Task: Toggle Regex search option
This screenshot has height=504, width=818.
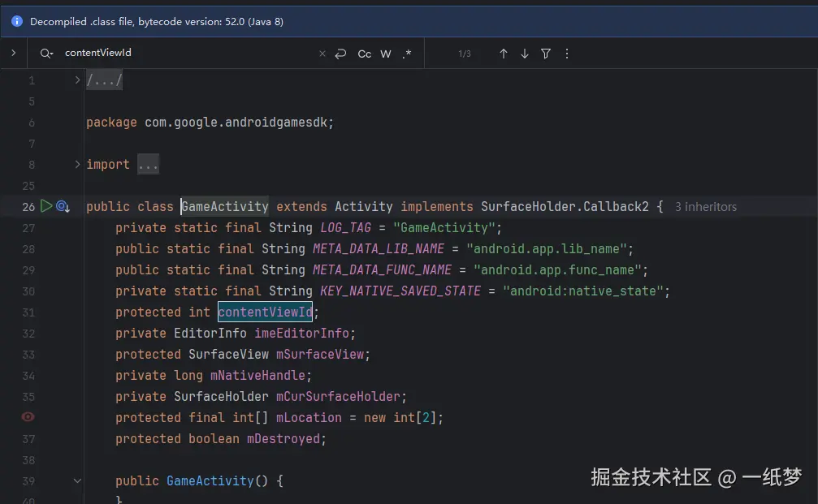Action: (x=407, y=54)
